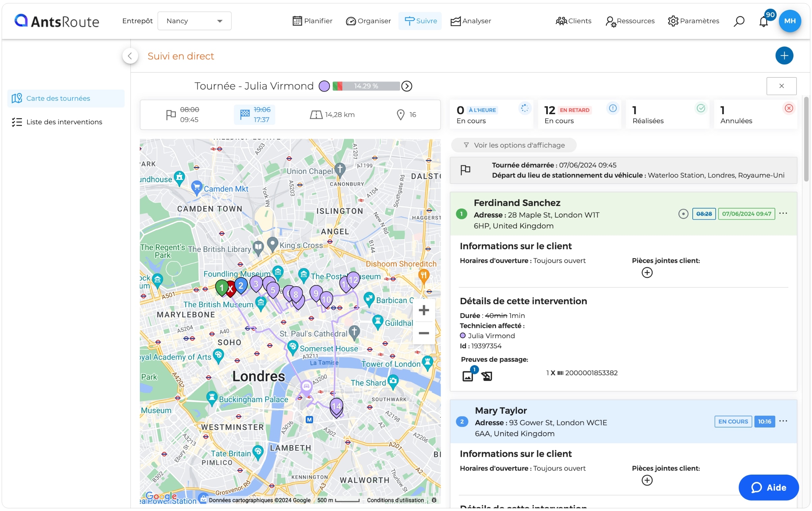Zoom in on the map
812x511 pixels.
tap(424, 311)
